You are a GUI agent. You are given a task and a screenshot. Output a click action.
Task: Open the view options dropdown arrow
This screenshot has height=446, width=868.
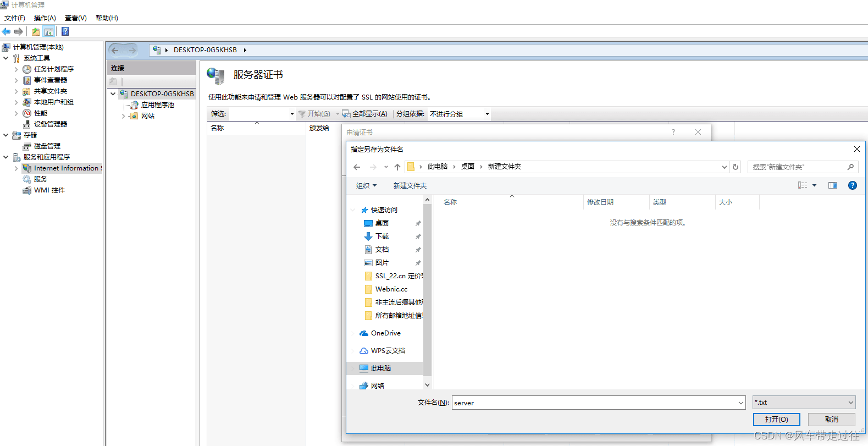[815, 185]
